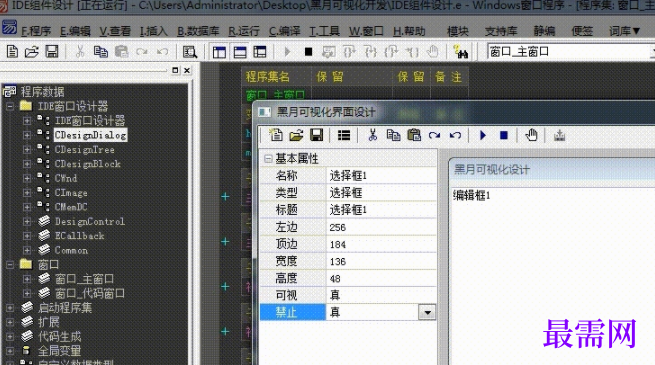Select the 窗口_代码窗口 tree item
655x365 pixels.
[x=90, y=293]
